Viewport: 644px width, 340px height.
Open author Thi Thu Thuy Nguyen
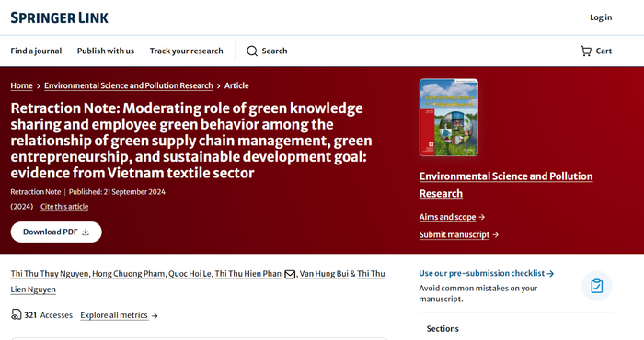(50, 274)
